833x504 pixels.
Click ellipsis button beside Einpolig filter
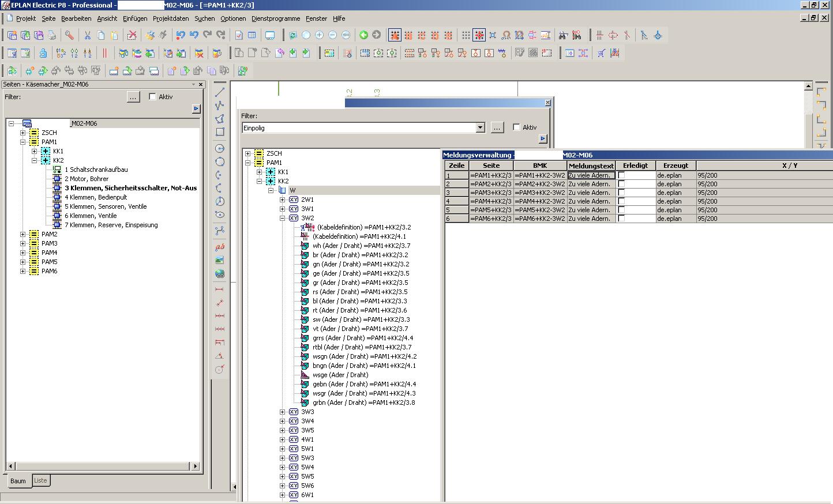point(497,127)
